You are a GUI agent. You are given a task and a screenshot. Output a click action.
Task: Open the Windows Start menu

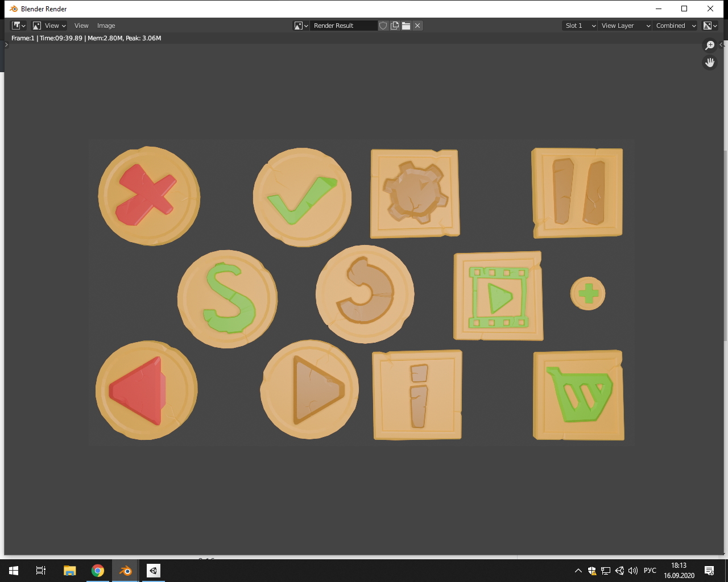pos(14,571)
